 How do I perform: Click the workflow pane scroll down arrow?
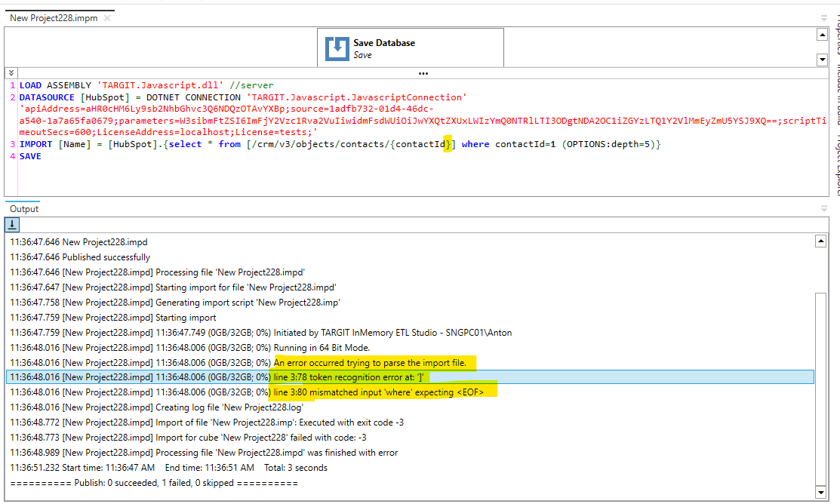pos(822,60)
